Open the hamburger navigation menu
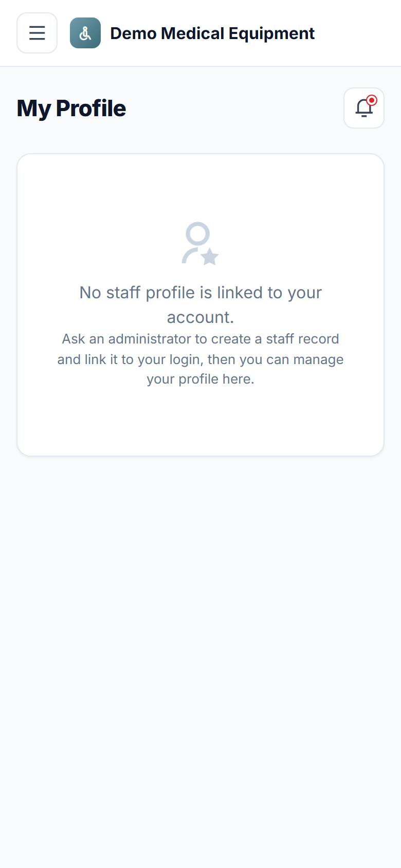Image resolution: width=401 pixels, height=868 pixels. pos(37,33)
